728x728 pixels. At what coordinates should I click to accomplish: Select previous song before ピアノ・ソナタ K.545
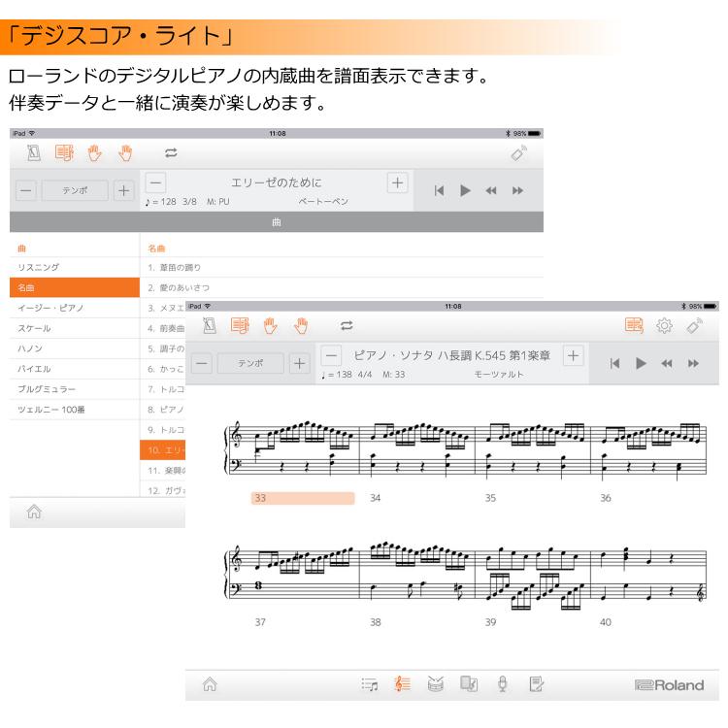coord(332,355)
